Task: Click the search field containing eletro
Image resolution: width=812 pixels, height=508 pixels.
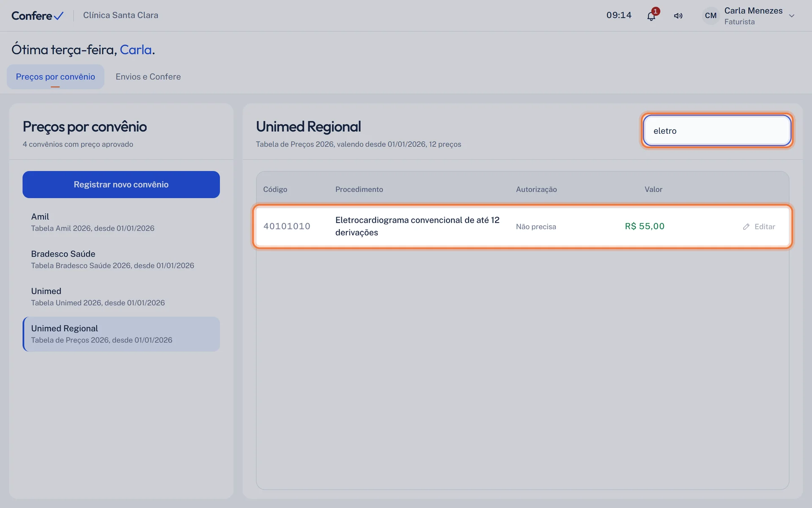Action: (x=717, y=131)
